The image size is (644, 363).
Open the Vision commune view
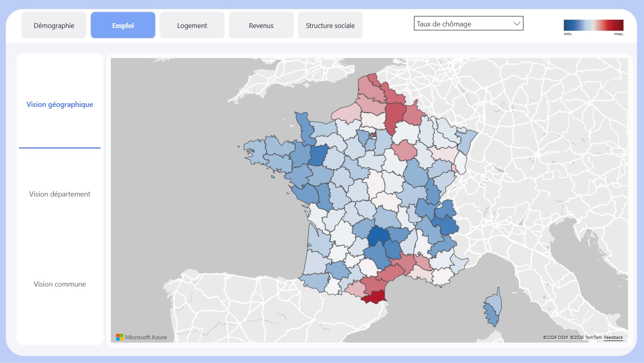pyautogui.click(x=59, y=284)
